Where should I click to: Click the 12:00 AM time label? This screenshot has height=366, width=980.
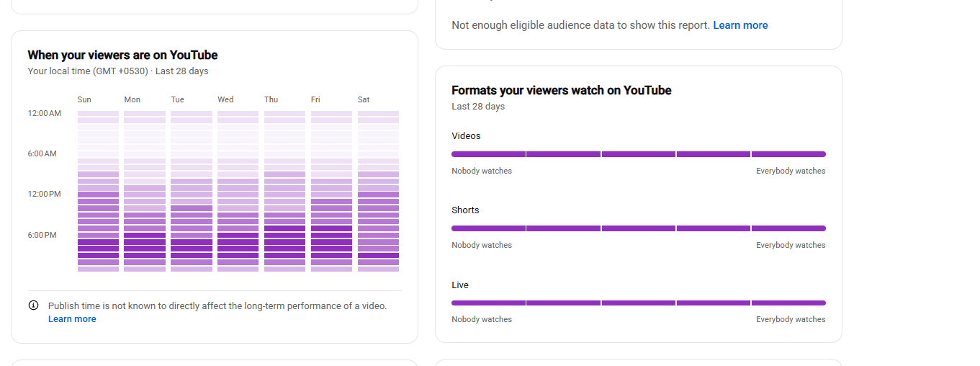pos(45,113)
